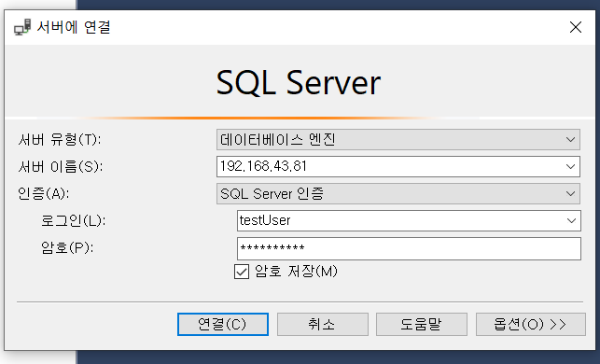This screenshot has width=600, height=364.
Task: Open the 인증 authentication dropdown
Action: pos(398,194)
